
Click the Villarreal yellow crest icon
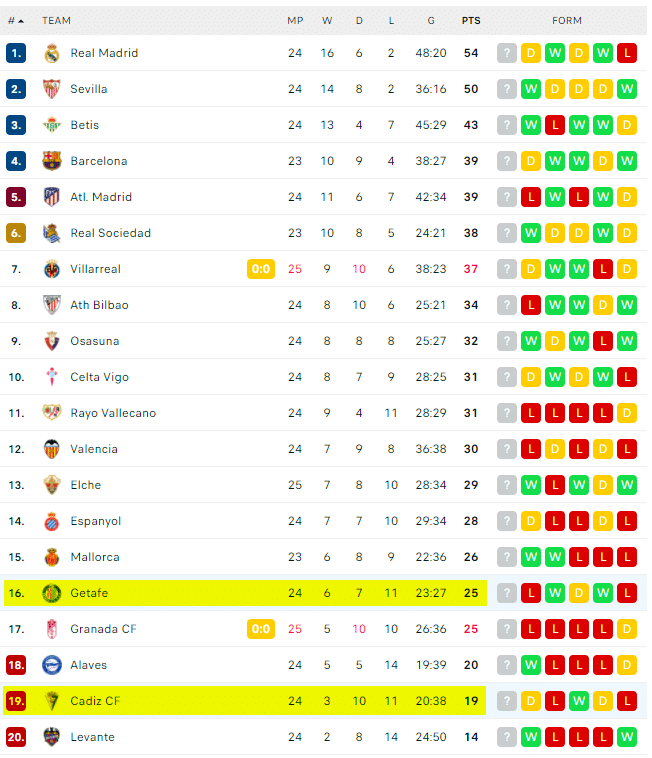tap(52, 269)
